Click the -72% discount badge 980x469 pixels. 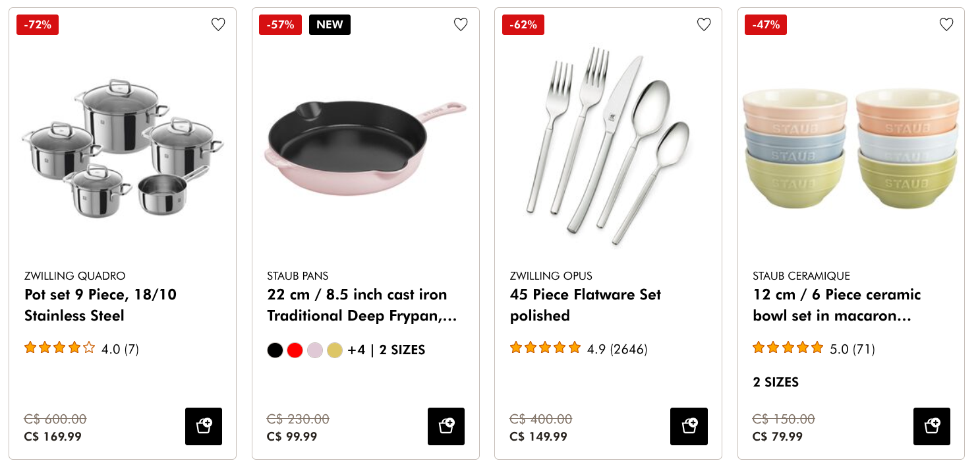(x=37, y=24)
